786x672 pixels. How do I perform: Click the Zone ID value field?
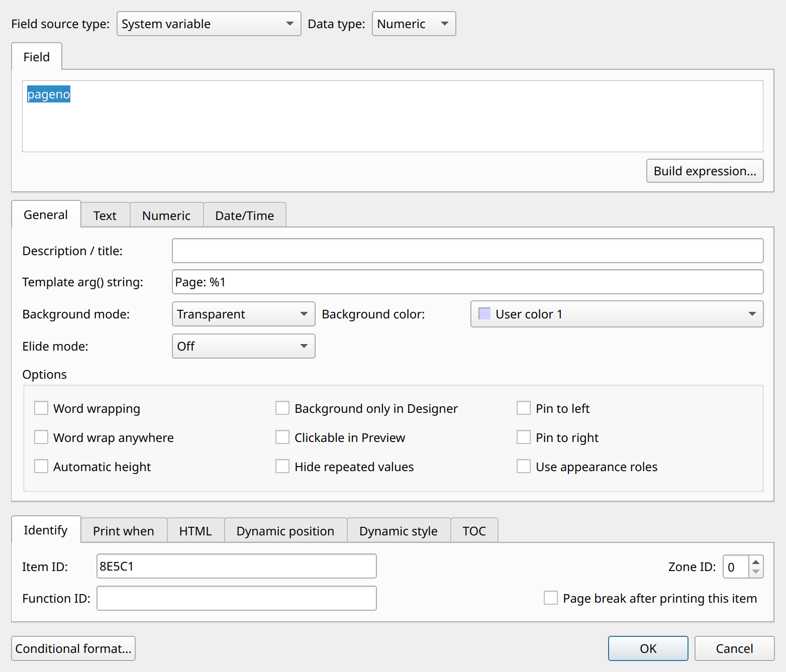pyautogui.click(x=736, y=567)
